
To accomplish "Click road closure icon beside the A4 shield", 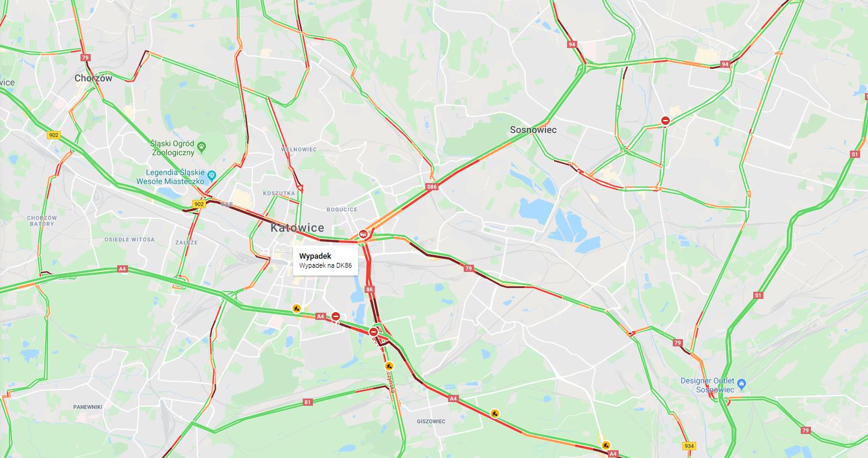I will click(336, 316).
